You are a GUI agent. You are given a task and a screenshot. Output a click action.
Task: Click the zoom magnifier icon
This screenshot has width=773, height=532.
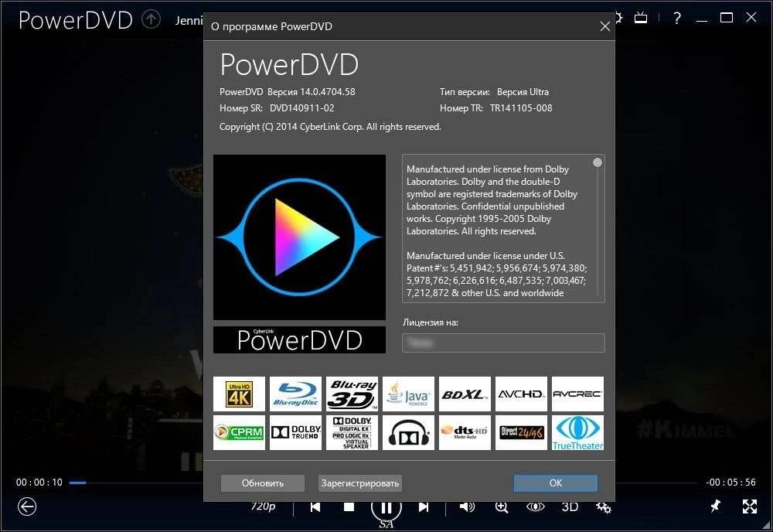pos(502,507)
